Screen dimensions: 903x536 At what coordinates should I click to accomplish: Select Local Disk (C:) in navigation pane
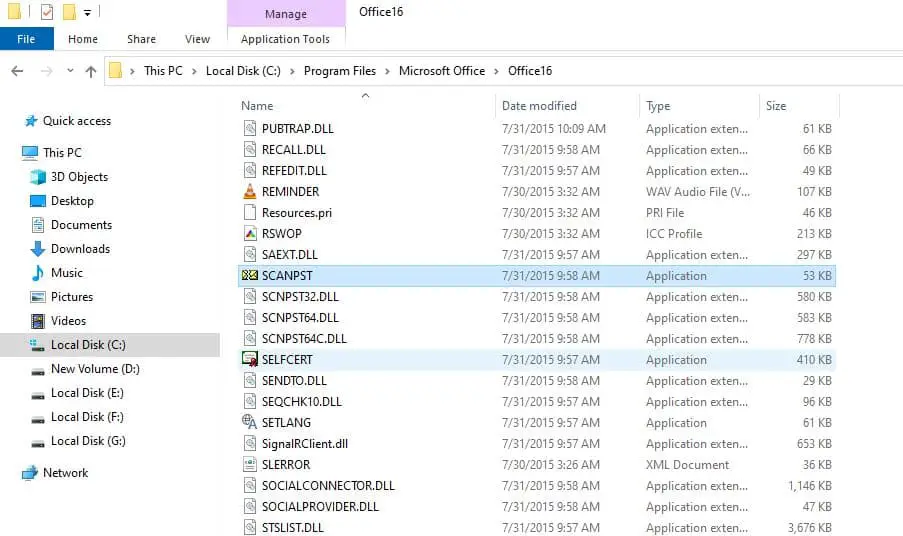88,345
